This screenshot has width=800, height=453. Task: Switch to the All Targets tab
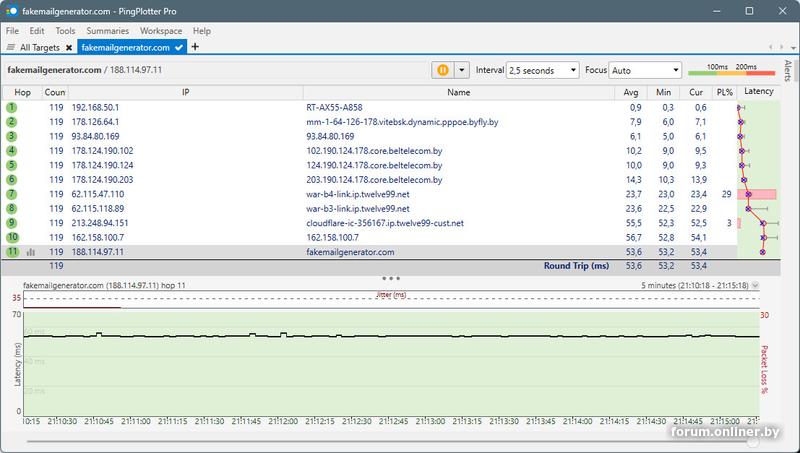(39, 47)
